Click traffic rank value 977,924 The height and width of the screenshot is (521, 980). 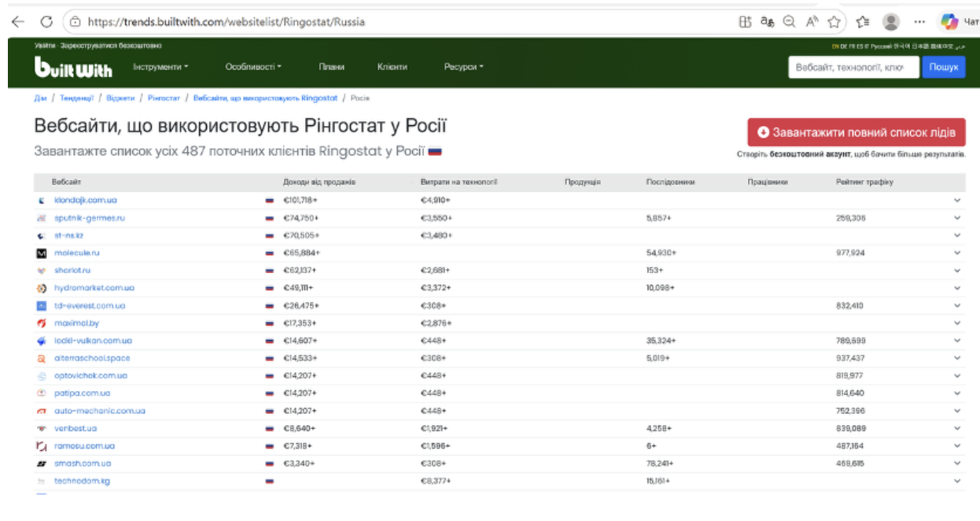[x=850, y=253]
